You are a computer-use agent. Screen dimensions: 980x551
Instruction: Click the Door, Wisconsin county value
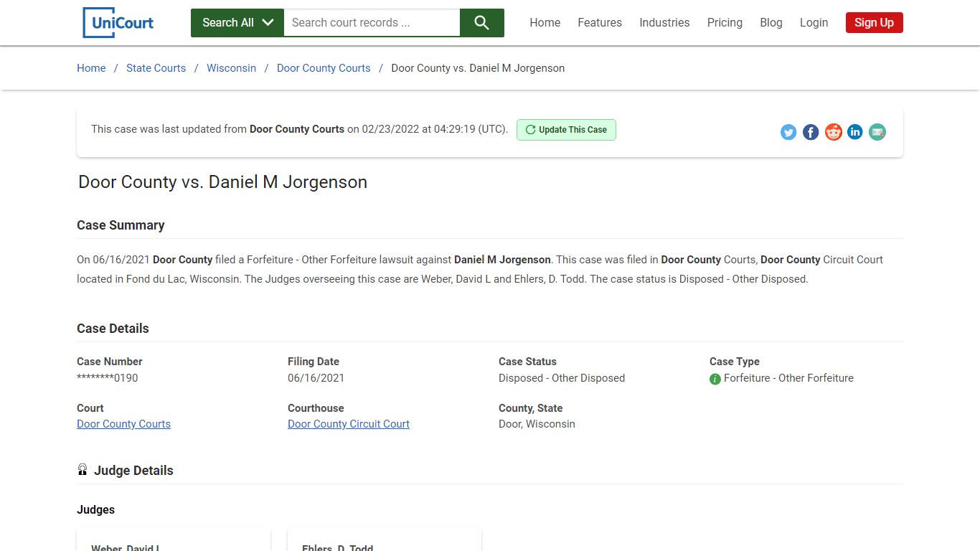coord(537,424)
